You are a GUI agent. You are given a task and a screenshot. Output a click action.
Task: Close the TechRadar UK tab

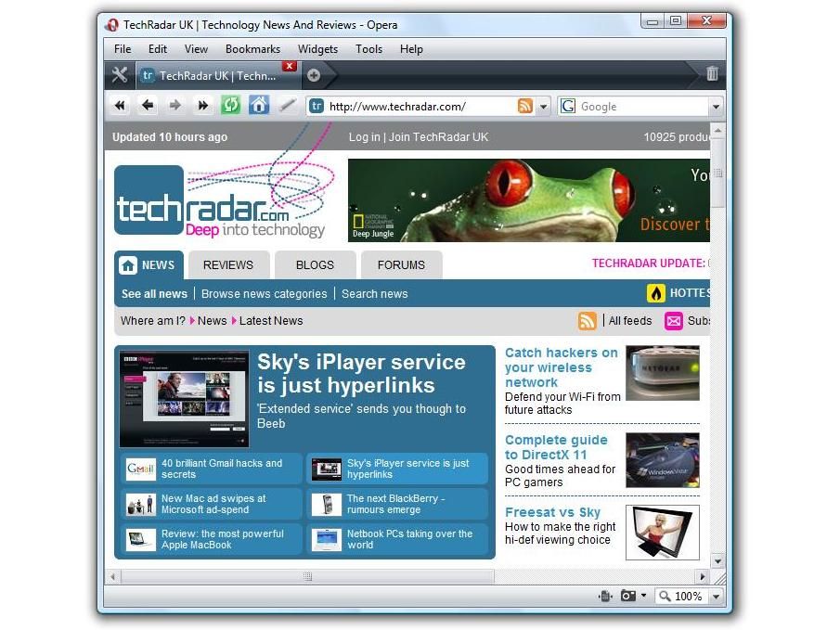pyautogui.click(x=290, y=66)
